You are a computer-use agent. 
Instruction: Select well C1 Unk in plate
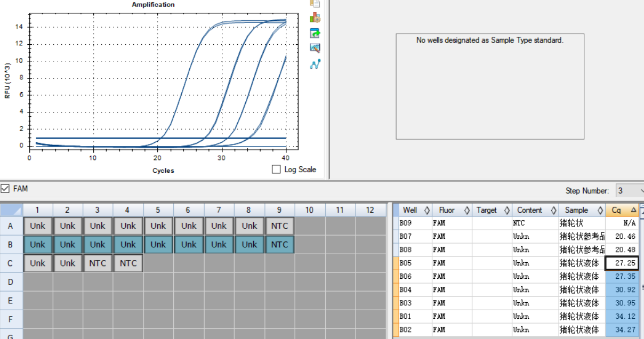tap(37, 263)
